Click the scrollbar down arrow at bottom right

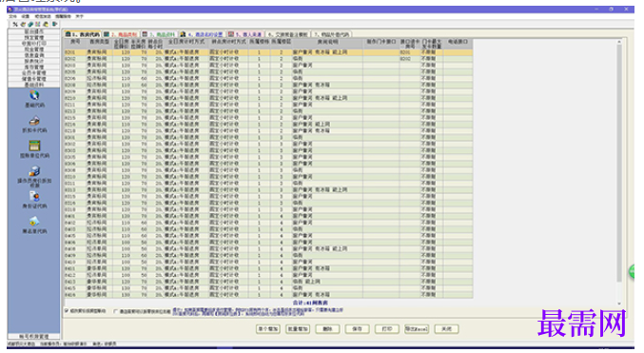click(x=619, y=304)
